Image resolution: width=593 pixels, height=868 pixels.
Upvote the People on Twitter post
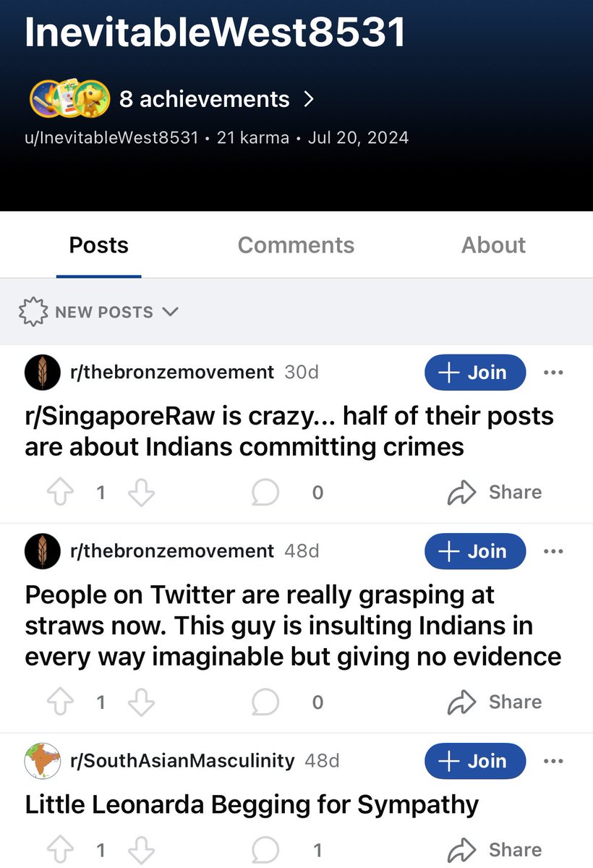(61, 702)
